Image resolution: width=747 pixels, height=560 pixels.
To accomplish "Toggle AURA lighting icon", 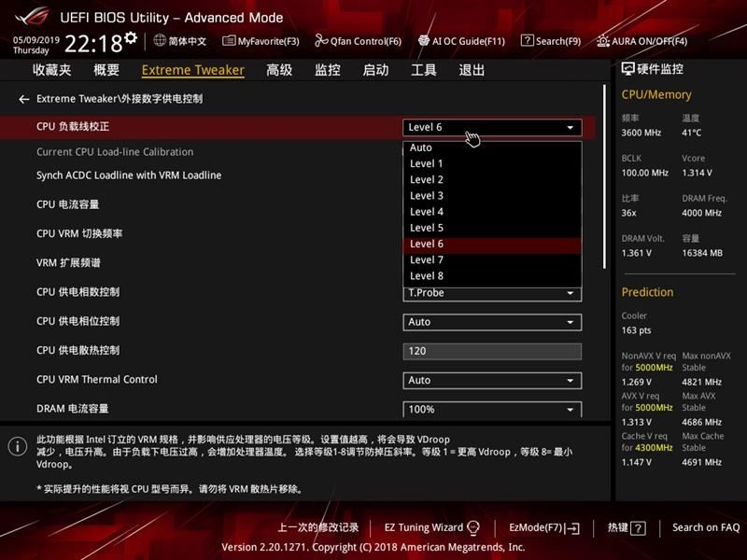I will click(603, 41).
